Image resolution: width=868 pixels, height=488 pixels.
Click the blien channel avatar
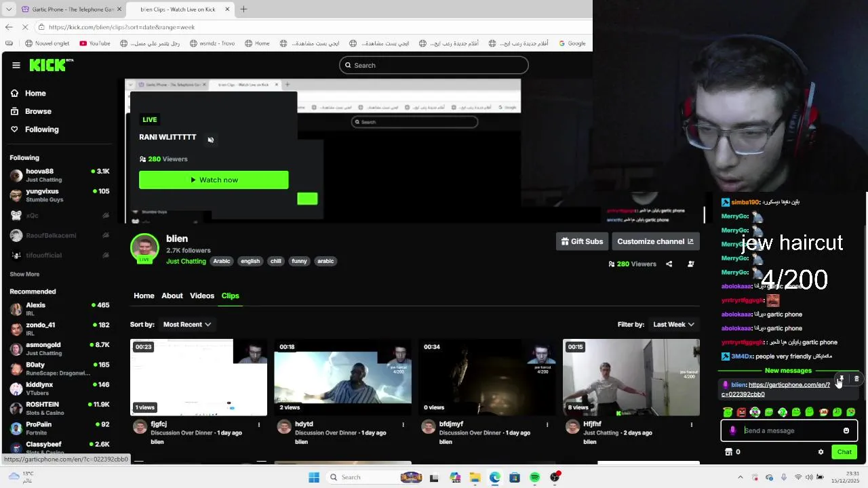click(144, 248)
